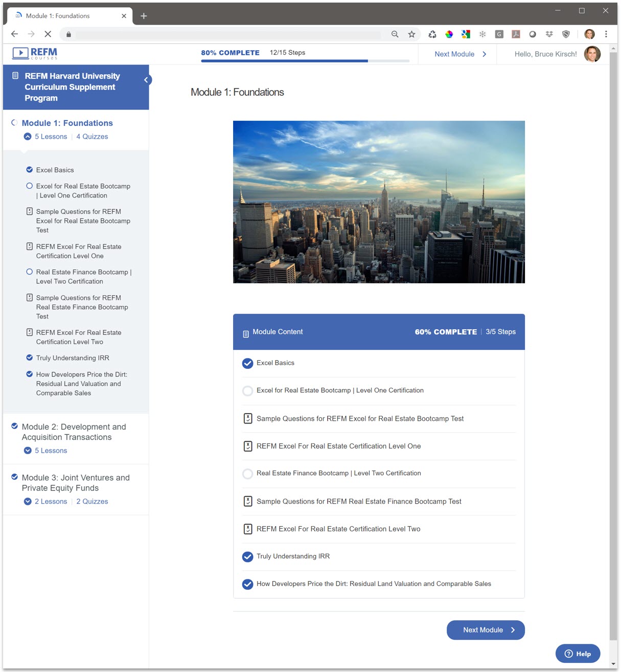Select the empty circle for Real Estate Finance Bootcamp
This screenshot has width=621, height=672.
(x=248, y=474)
